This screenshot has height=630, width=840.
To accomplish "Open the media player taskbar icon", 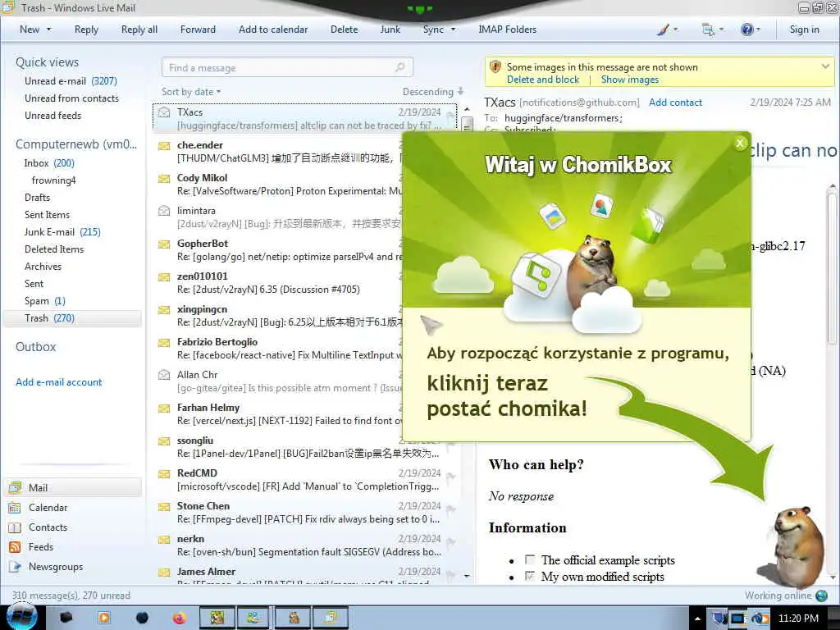I will [103, 619].
